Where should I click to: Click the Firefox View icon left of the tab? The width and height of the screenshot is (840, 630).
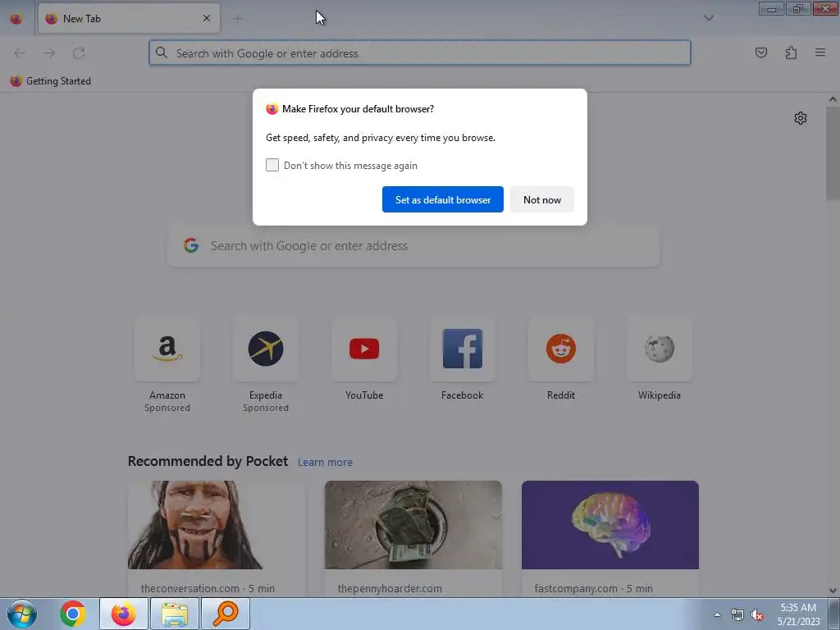coord(16,19)
